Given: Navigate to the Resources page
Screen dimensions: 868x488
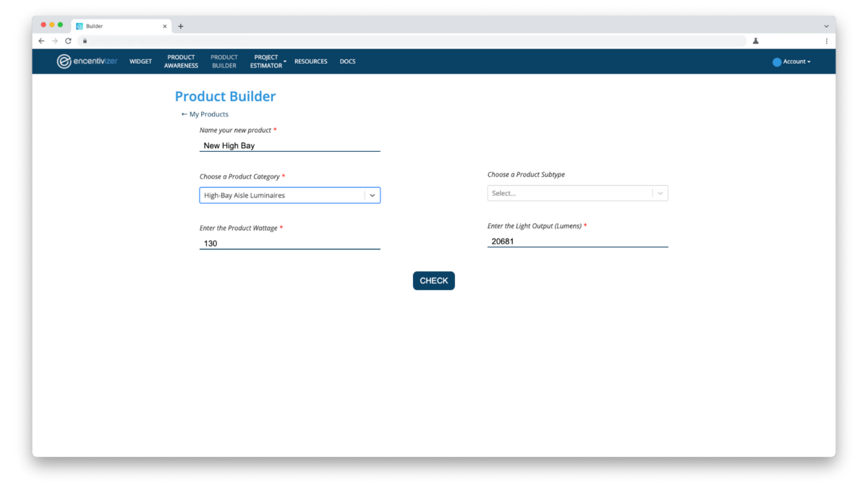Looking at the screenshot, I should point(311,61).
